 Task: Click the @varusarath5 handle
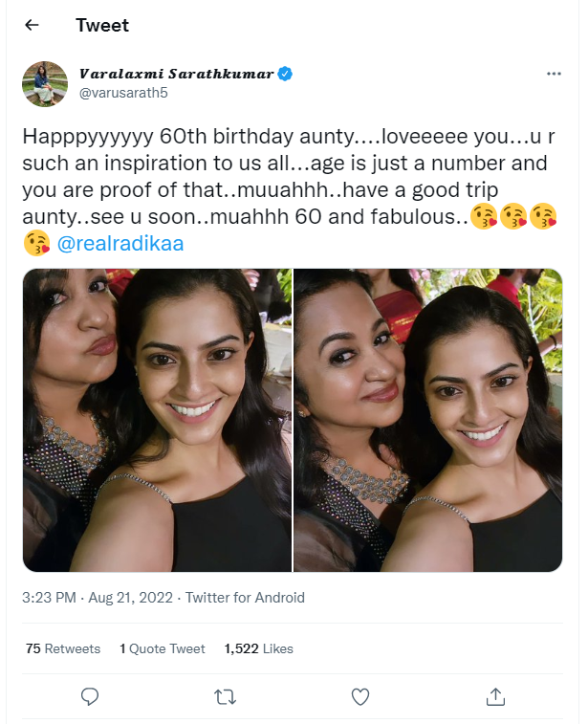click(122, 93)
